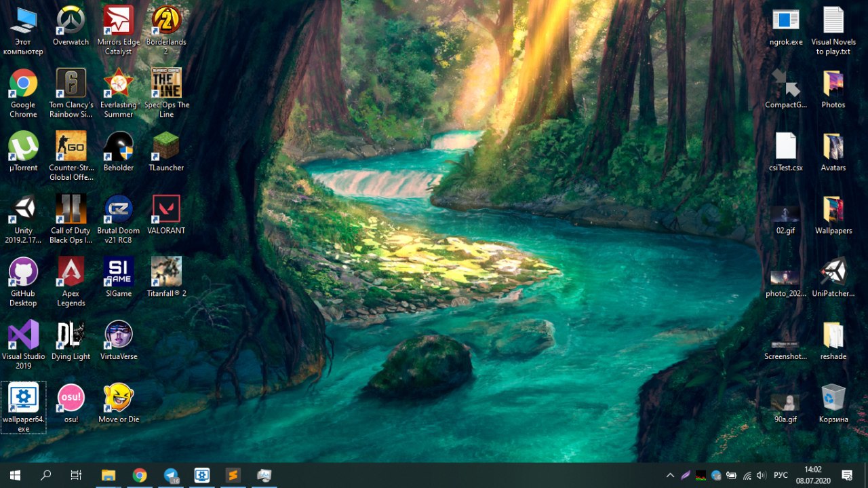Click the osu! desktop icon
The height and width of the screenshot is (488, 868).
click(71, 403)
